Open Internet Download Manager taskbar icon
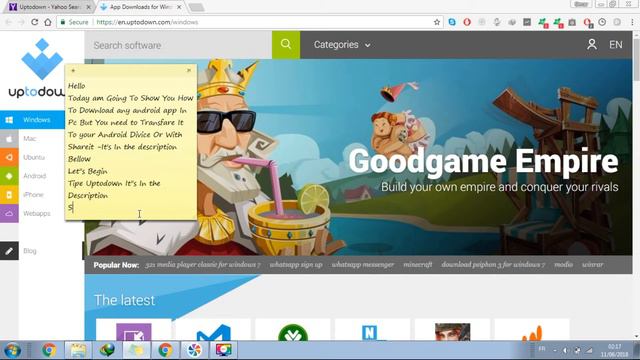 pos(107,350)
